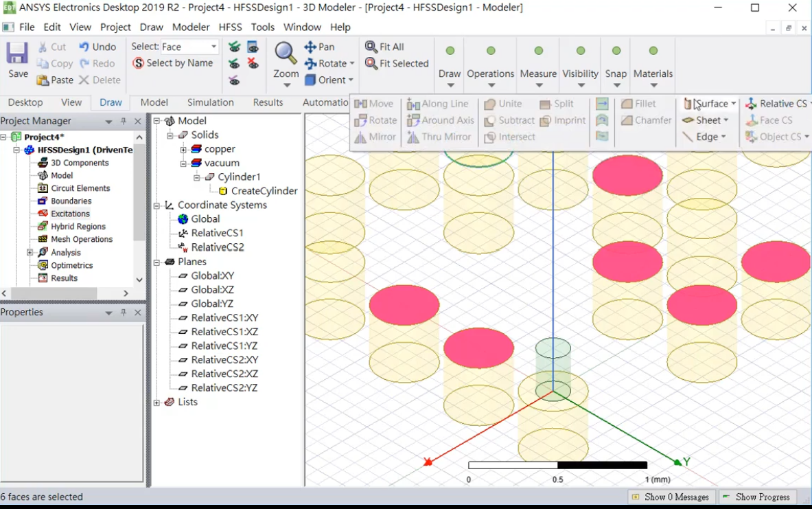Image resolution: width=812 pixels, height=509 pixels.
Task: Collapse the Coordinate Systems node
Action: click(157, 205)
